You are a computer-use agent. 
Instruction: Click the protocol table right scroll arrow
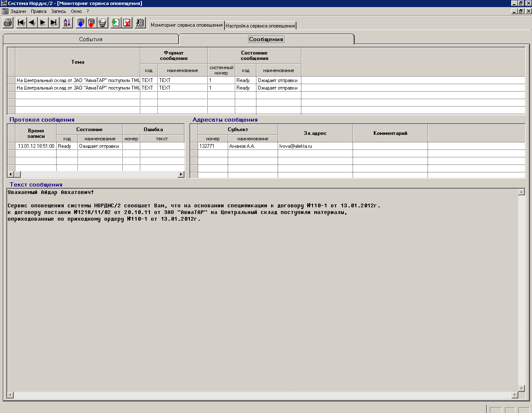click(x=181, y=174)
